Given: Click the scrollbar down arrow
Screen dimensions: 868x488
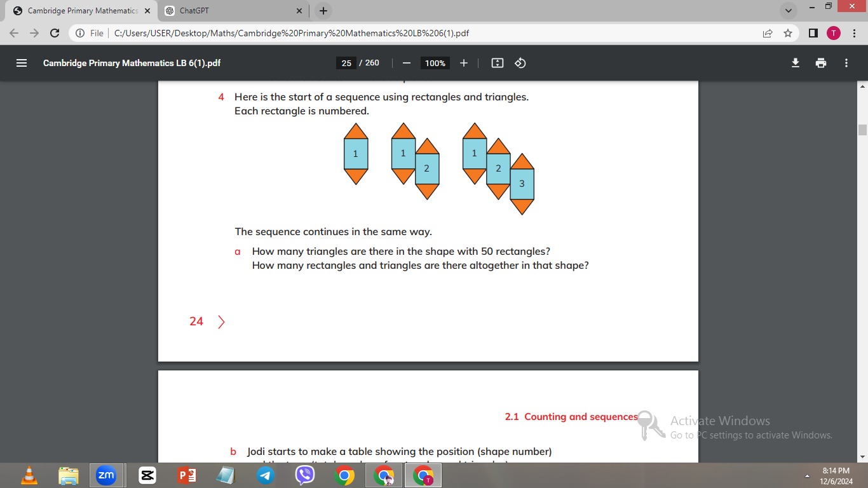Looking at the screenshot, I should click(862, 457).
